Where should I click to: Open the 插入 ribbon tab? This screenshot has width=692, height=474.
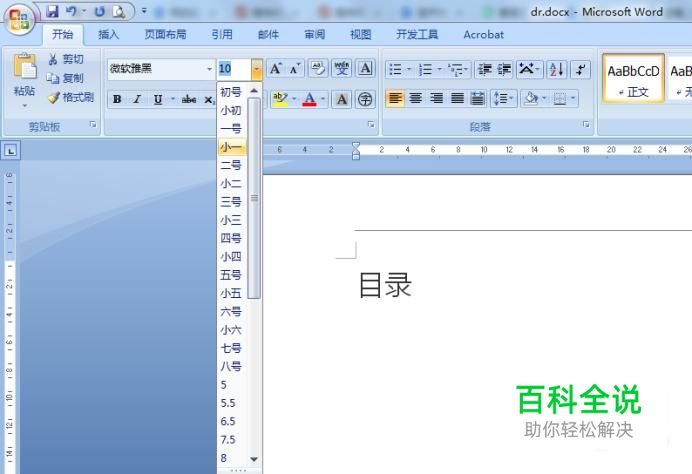[108, 34]
